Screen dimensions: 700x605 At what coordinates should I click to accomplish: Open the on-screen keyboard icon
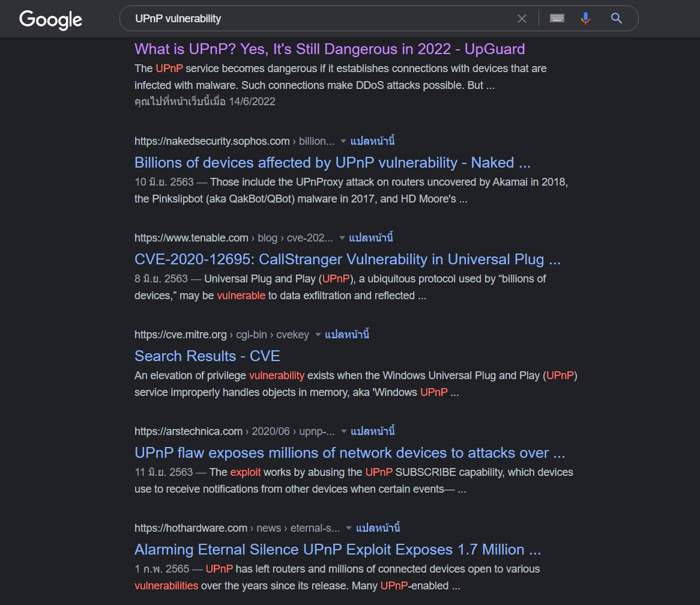coord(557,18)
